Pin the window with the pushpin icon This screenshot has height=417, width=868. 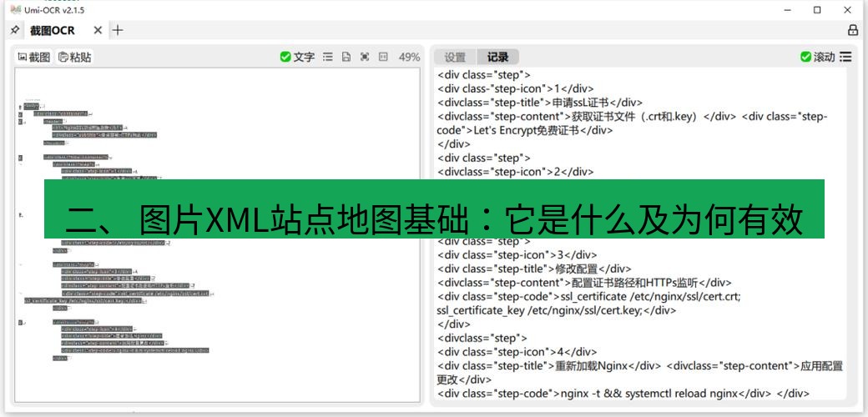click(x=15, y=30)
